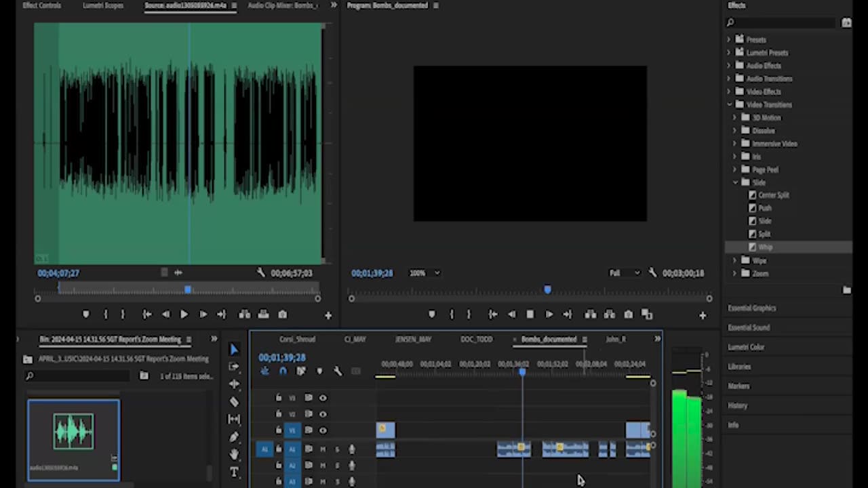Open Program monitor settings wrench
Viewport: 868px width, 488px height.
(652, 272)
